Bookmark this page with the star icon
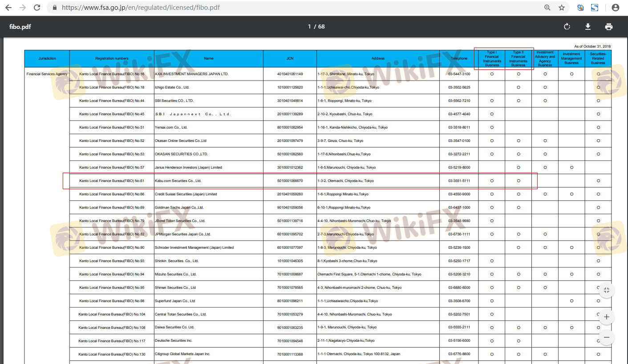This screenshot has width=628, height=364. pyautogui.click(x=562, y=8)
